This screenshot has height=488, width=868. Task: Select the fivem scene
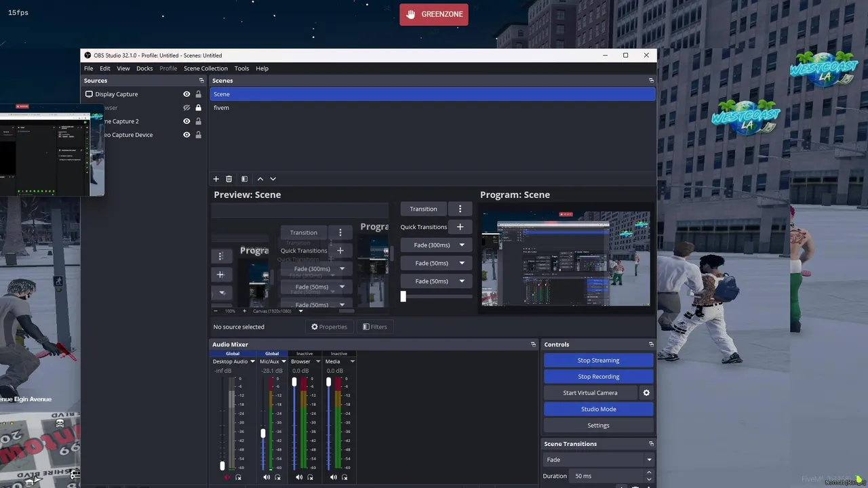433,108
